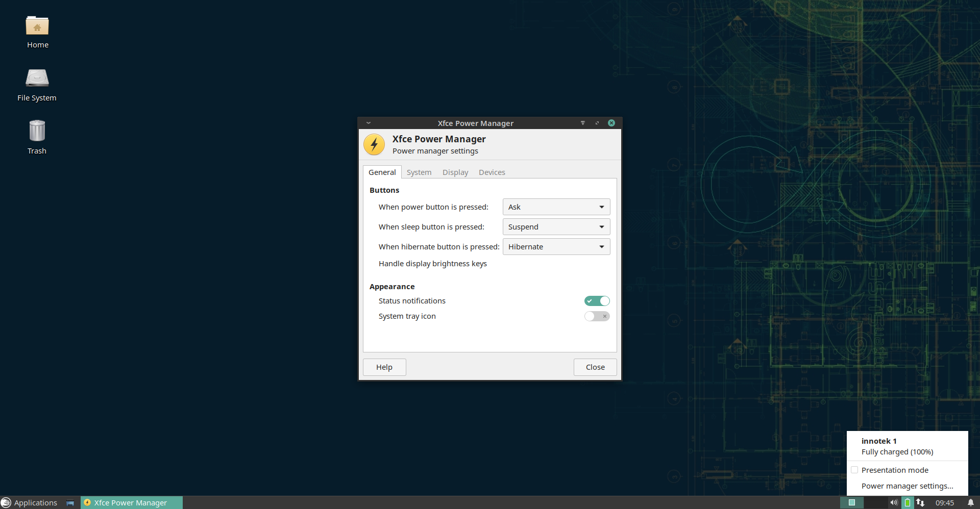The image size is (980, 509).
Task: Open the notifications bell icon
Action: [970, 502]
